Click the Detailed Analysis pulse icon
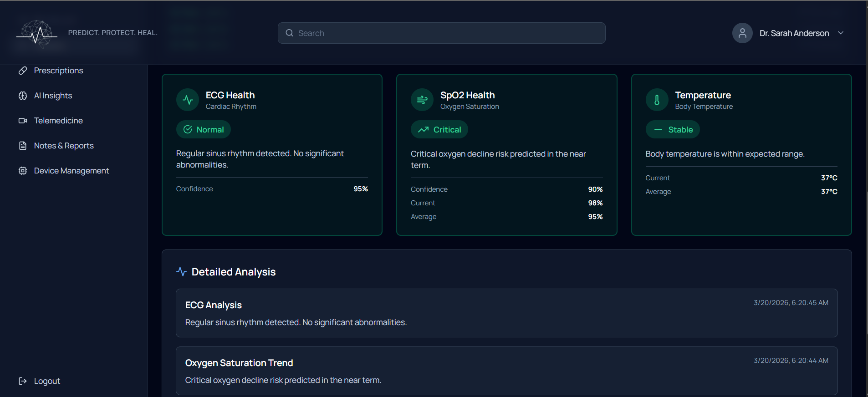 tap(181, 272)
